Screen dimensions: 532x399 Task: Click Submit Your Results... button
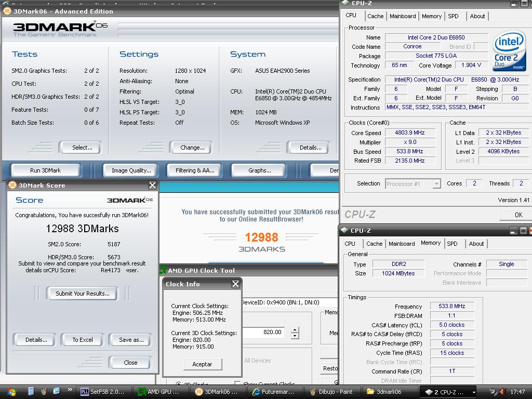tap(82, 294)
